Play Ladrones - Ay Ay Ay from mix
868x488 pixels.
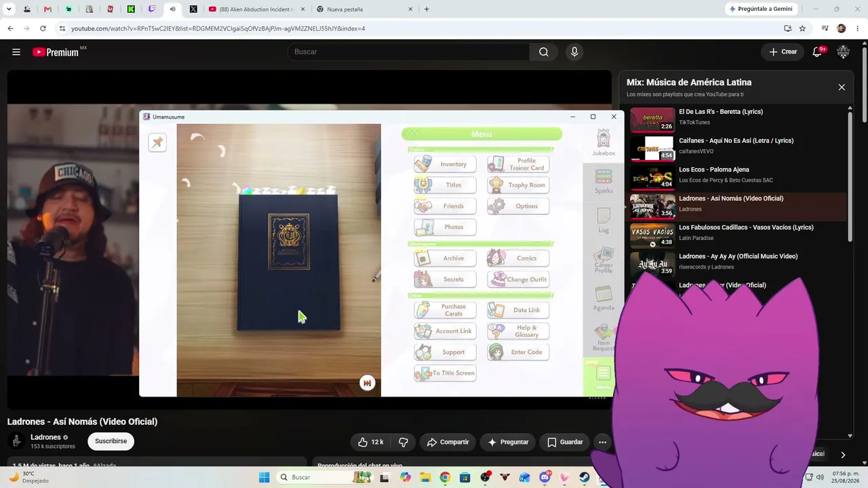[x=738, y=264]
